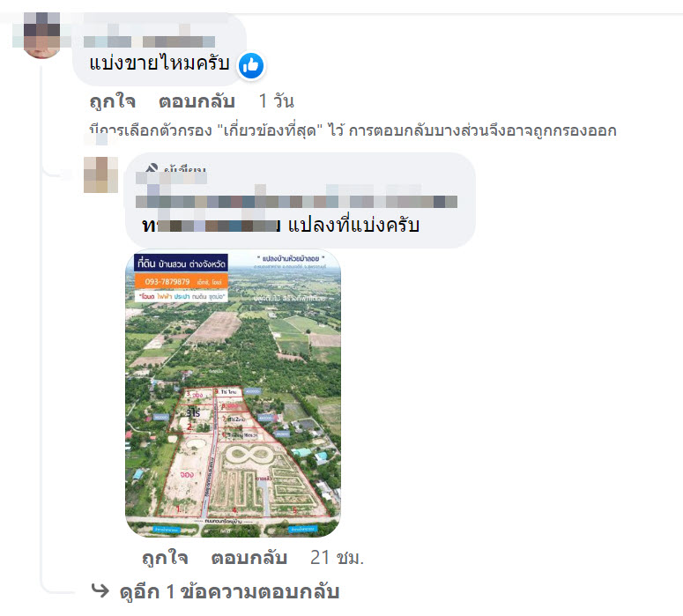Click the ที่ดิน บ้านสวน ต่างจังหวัด title banner in photo
The image size is (683, 616).
pos(182,263)
